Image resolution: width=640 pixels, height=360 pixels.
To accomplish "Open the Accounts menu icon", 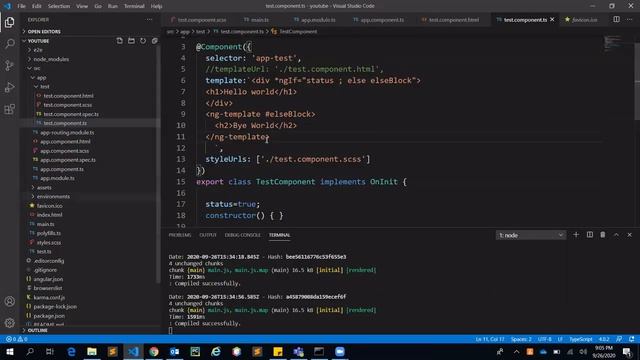I will [x=9, y=301].
